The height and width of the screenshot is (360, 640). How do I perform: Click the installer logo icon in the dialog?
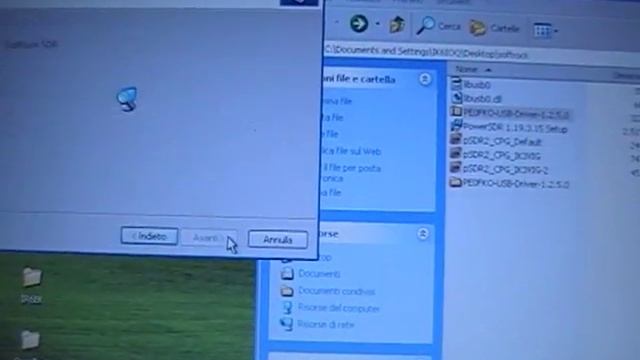127,99
